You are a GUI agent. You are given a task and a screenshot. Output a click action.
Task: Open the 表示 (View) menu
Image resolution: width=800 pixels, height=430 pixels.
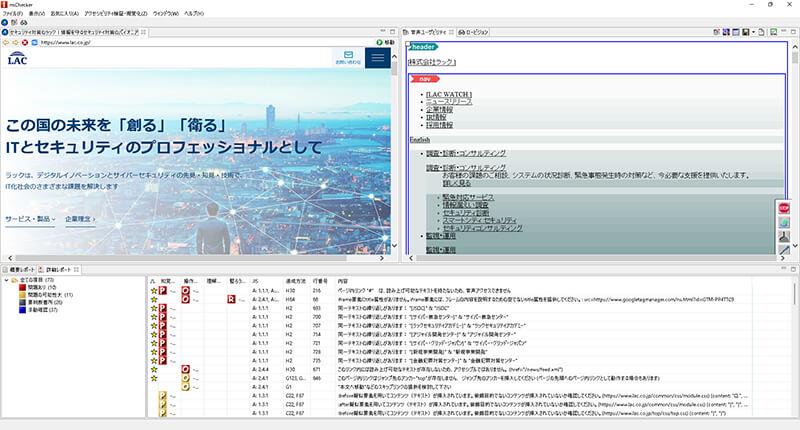tap(37, 14)
